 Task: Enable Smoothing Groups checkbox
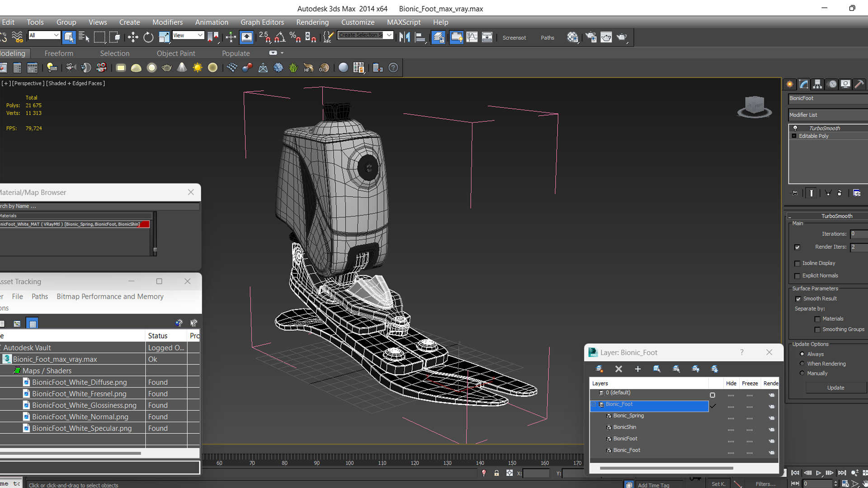click(817, 330)
